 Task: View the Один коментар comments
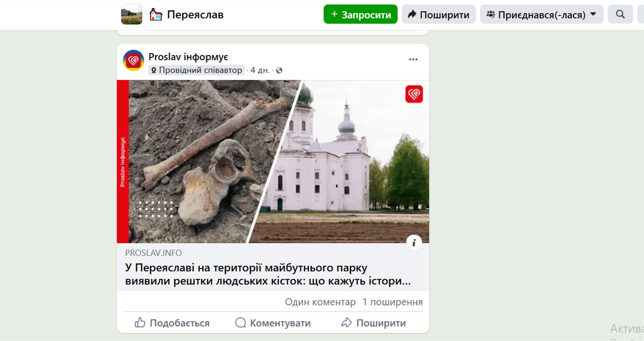pos(320,302)
